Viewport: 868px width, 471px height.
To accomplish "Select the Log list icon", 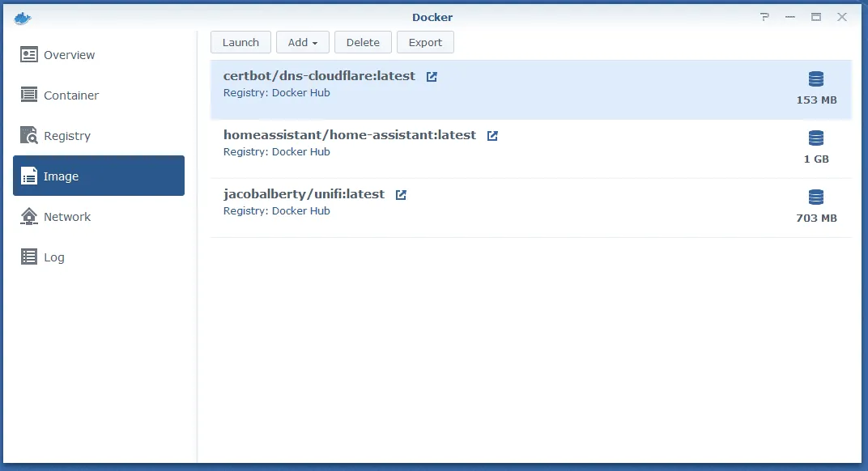I will [29, 257].
